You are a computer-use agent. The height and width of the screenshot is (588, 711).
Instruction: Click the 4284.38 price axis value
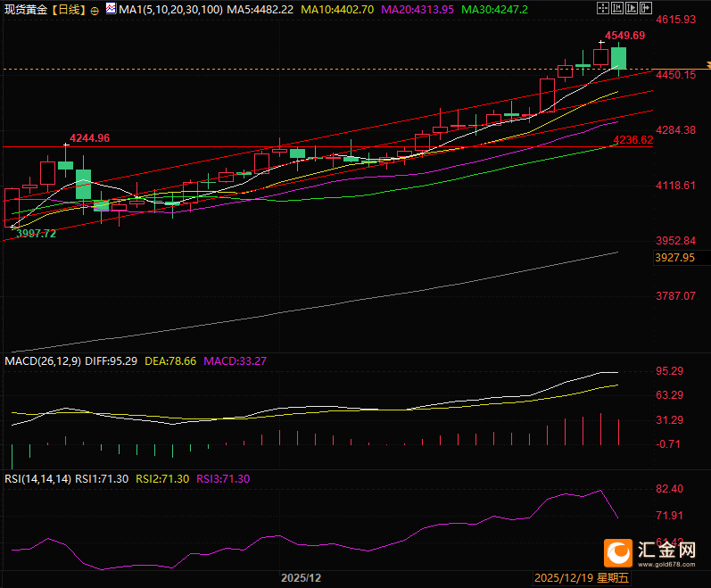pos(675,130)
